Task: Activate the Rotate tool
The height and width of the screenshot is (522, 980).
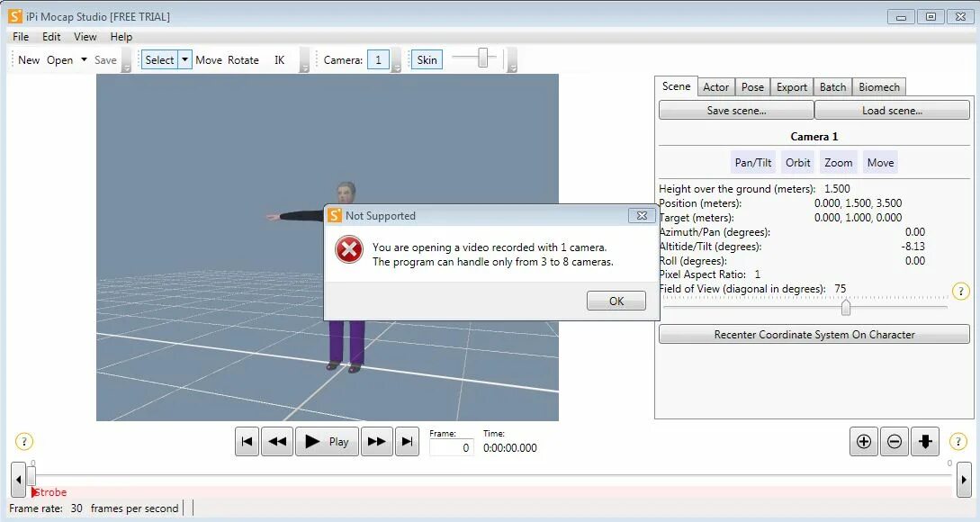Action: pos(243,60)
